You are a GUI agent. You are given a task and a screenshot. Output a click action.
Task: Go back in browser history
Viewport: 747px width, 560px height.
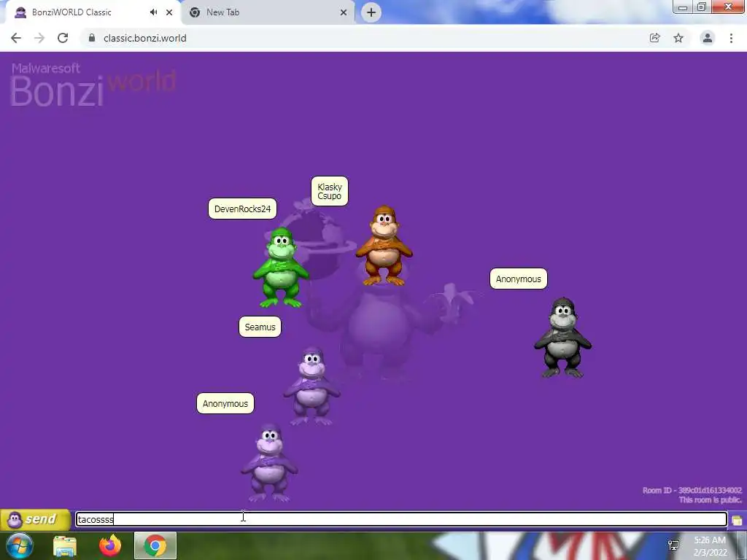click(x=16, y=38)
